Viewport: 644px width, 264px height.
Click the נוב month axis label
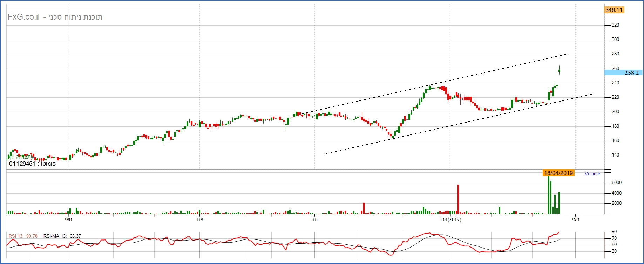pos(314,220)
